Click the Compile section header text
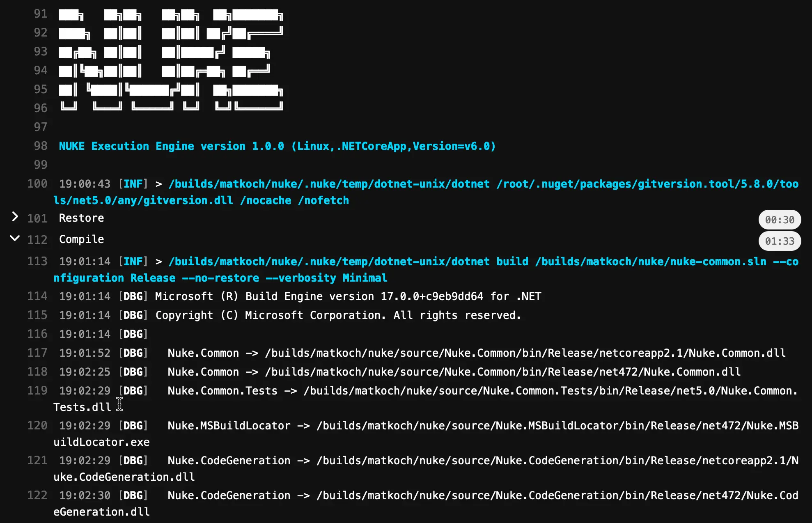The width and height of the screenshot is (812, 523). point(81,239)
